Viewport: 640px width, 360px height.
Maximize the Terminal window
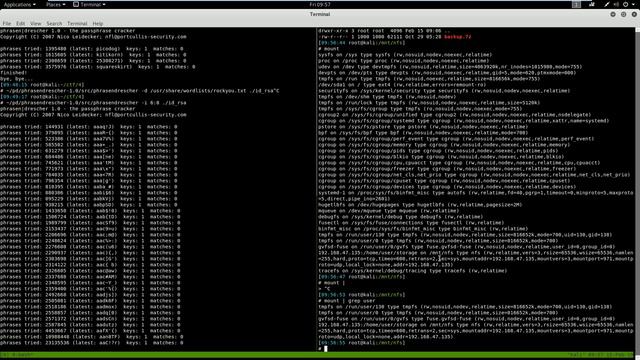(623, 14)
